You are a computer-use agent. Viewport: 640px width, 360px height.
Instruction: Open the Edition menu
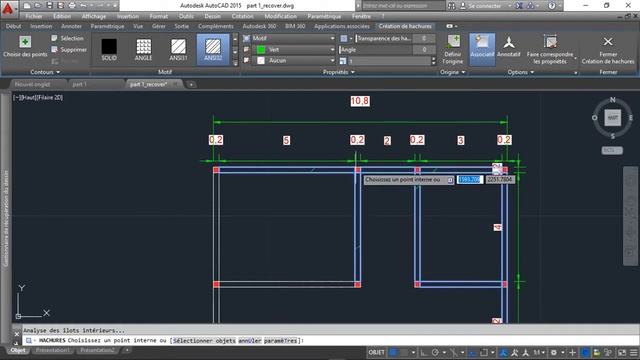pyautogui.click(x=62, y=16)
